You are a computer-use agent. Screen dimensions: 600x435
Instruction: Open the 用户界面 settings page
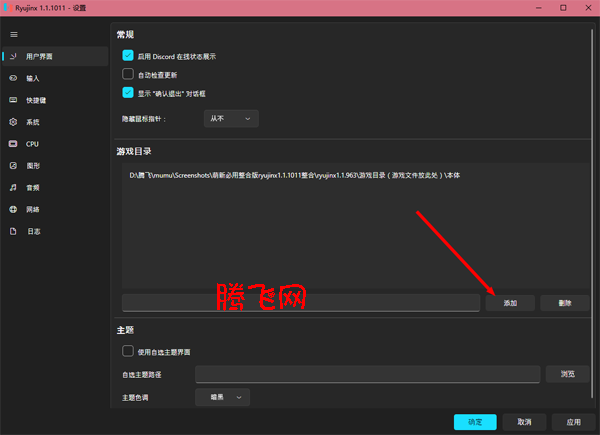click(55, 57)
